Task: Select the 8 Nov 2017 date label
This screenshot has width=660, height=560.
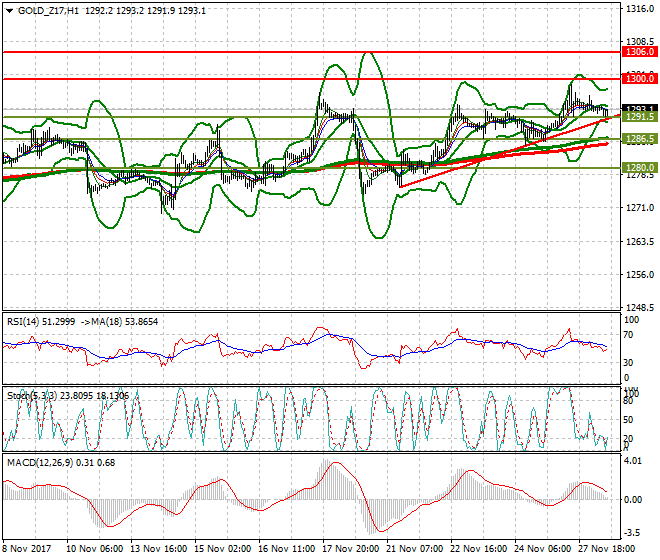Action: (x=27, y=549)
